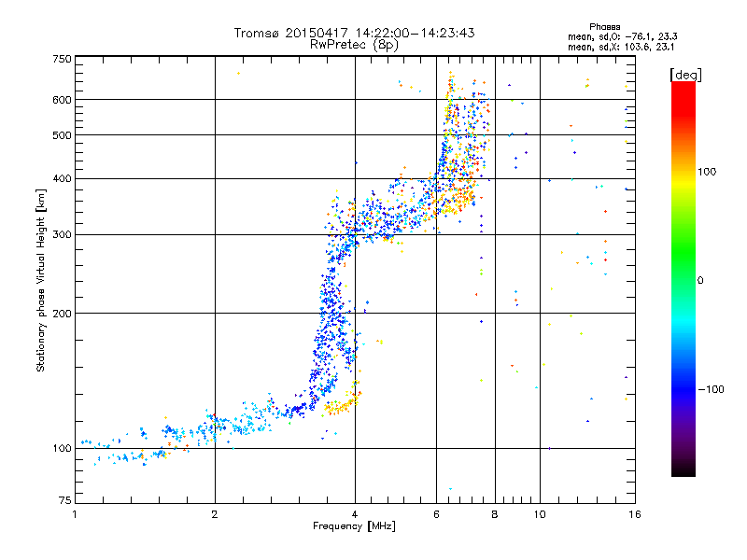The height and width of the screenshot is (560, 747).
Task: Click the x-axis tick label '1'
Action: coord(75,514)
